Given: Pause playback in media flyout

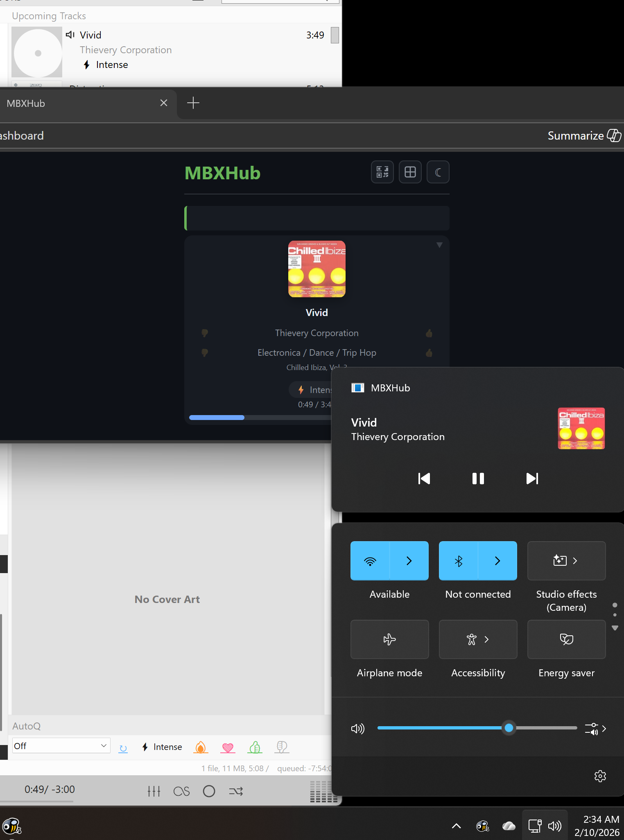Looking at the screenshot, I should click(478, 479).
